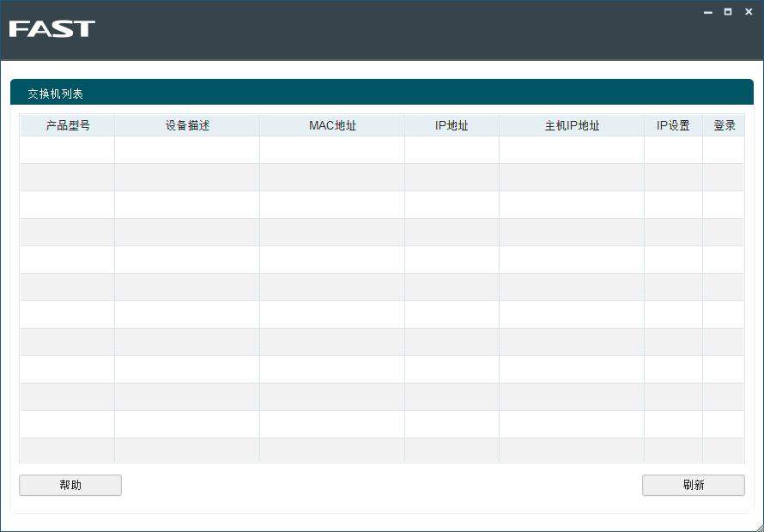
Task: Click the first cell under MAC地址
Action: (331, 149)
